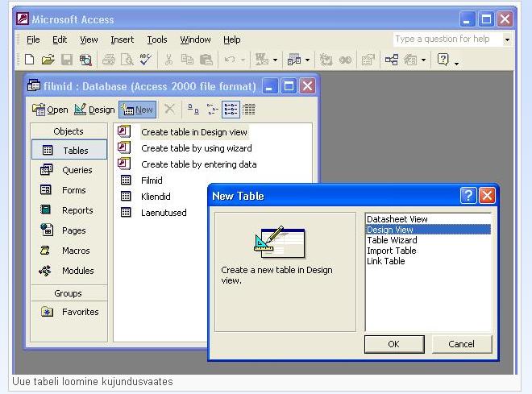Click the Relationships toolbar icon
The width and height of the screenshot is (532, 394).
tap(392, 60)
